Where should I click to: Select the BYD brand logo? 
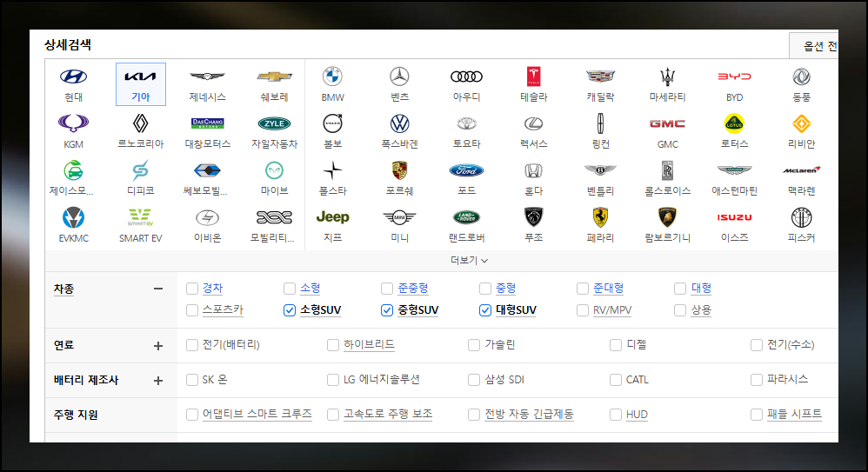735,76
